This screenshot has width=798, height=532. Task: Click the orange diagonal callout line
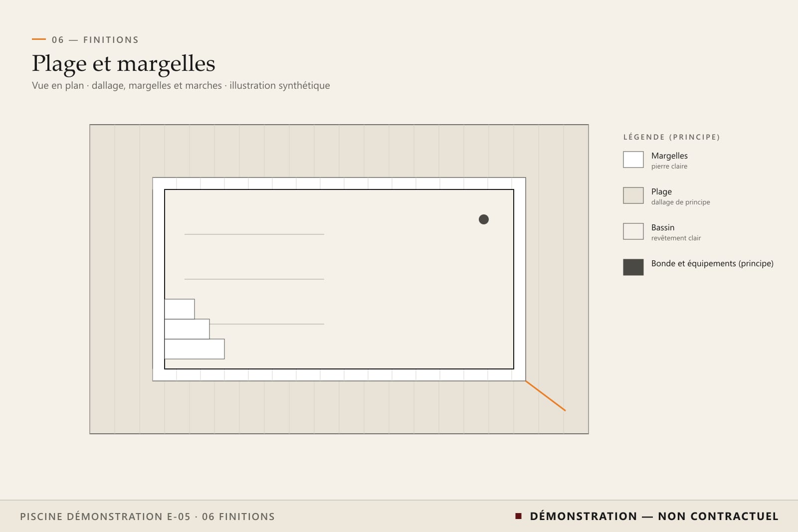click(546, 396)
